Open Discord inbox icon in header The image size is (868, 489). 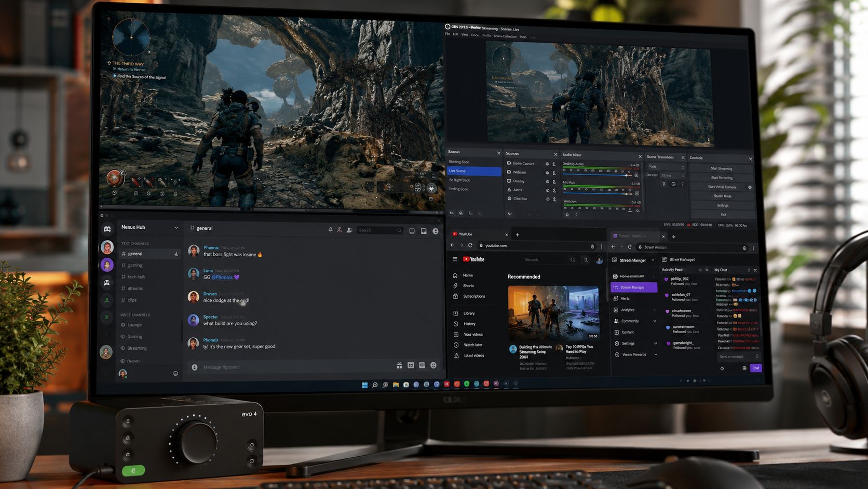(424, 231)
